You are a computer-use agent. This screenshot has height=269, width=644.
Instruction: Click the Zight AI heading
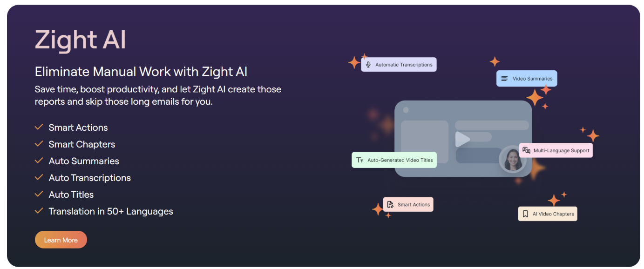[80, 40]
